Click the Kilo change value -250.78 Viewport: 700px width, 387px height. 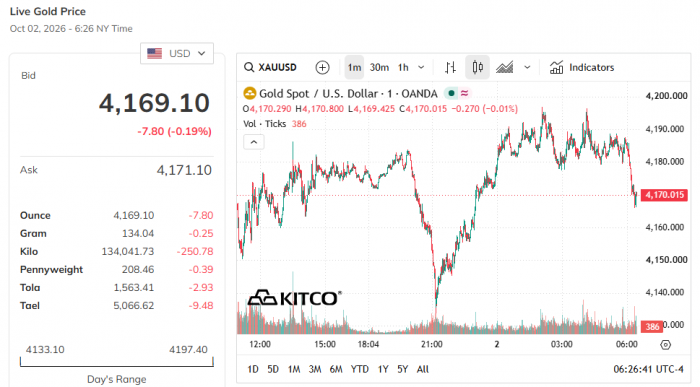click(x=195, y=251)
